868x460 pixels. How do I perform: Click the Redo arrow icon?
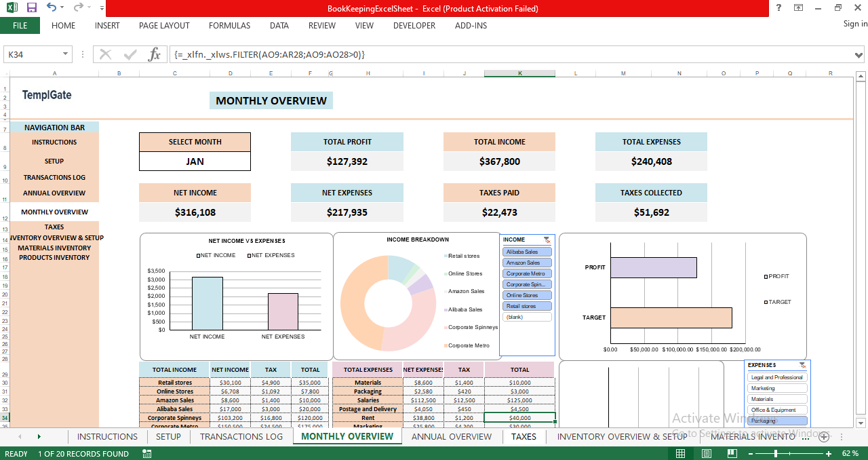[x=78, y=8]
